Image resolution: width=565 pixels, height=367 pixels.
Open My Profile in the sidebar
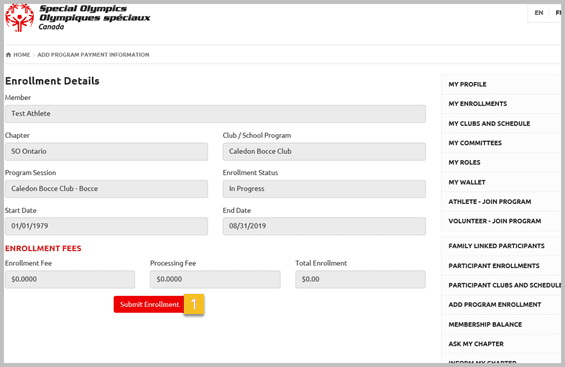coord(467,84)
